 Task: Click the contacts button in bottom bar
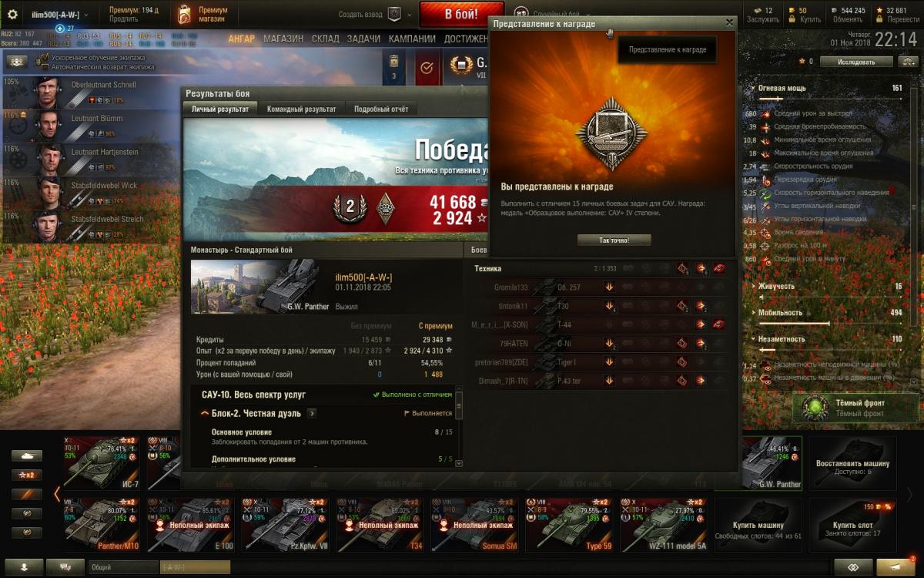click(26, 566)
